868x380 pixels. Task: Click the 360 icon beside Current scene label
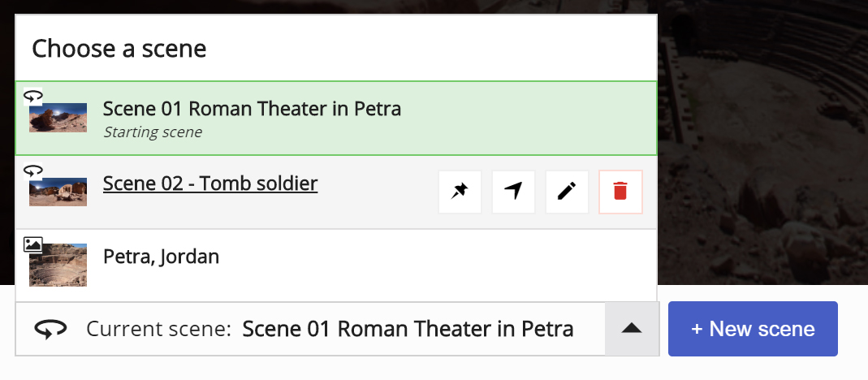coord(51,329)
